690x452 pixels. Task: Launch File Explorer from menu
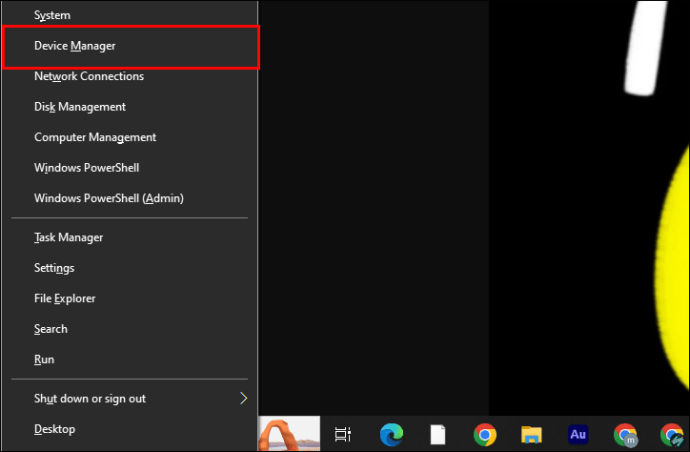129,298
